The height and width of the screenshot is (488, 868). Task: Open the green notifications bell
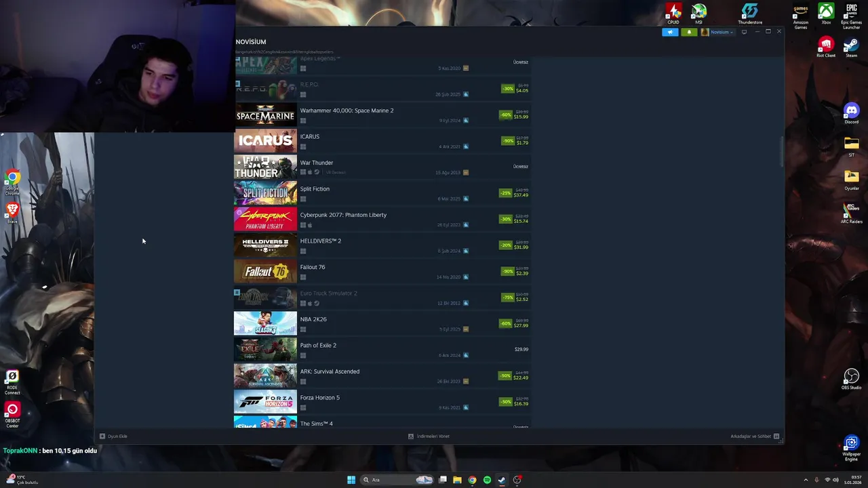pos(689,32)
